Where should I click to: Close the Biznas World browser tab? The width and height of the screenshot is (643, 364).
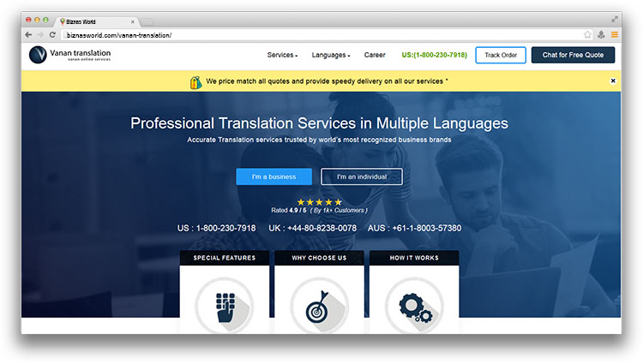(132, 21)
